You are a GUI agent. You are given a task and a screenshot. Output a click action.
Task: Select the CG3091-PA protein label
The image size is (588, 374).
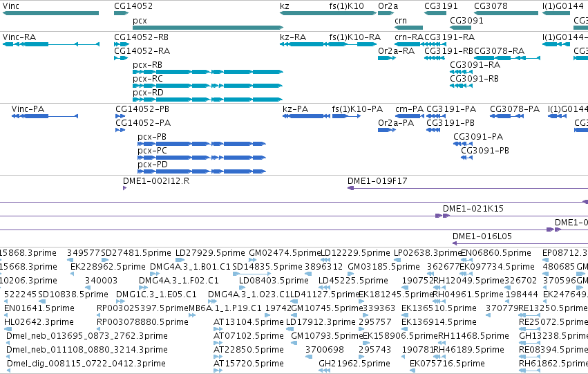pos(478,137)
